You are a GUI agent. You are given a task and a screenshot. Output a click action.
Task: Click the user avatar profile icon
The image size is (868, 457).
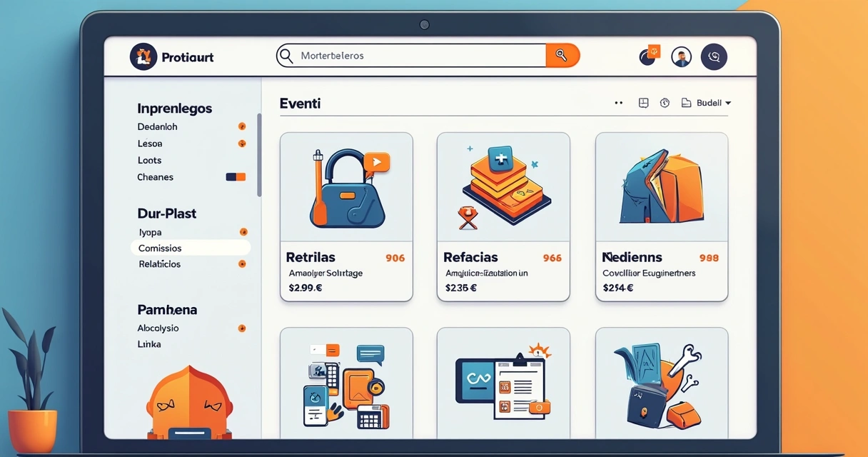click(681, 56)
